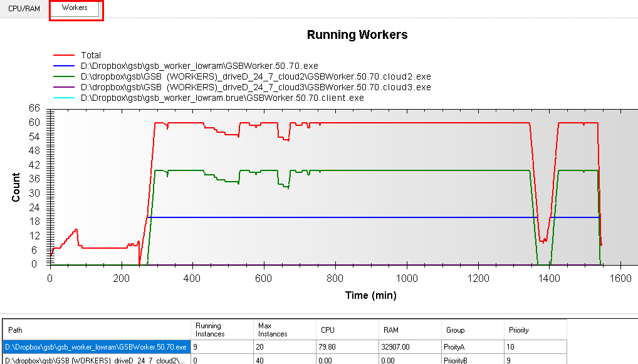Select the Workers tab

[x=75, y=8]
